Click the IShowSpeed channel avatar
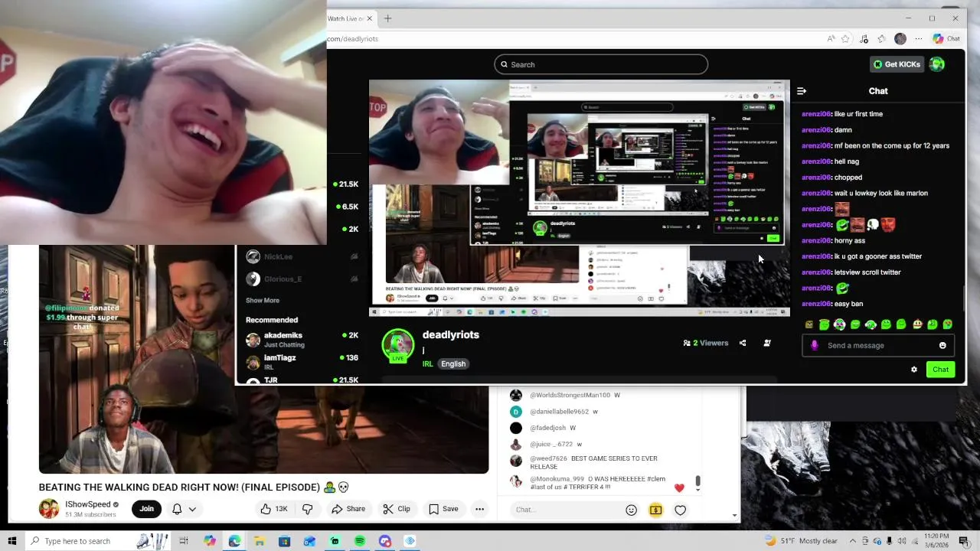Image resolution: width=980 pixels, height=551 pixels. (x=49, y=509)
